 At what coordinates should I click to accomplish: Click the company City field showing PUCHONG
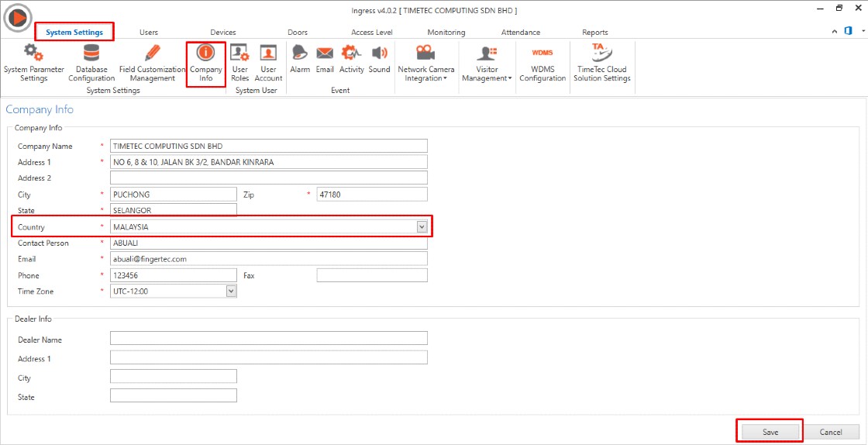coord(174,195)
